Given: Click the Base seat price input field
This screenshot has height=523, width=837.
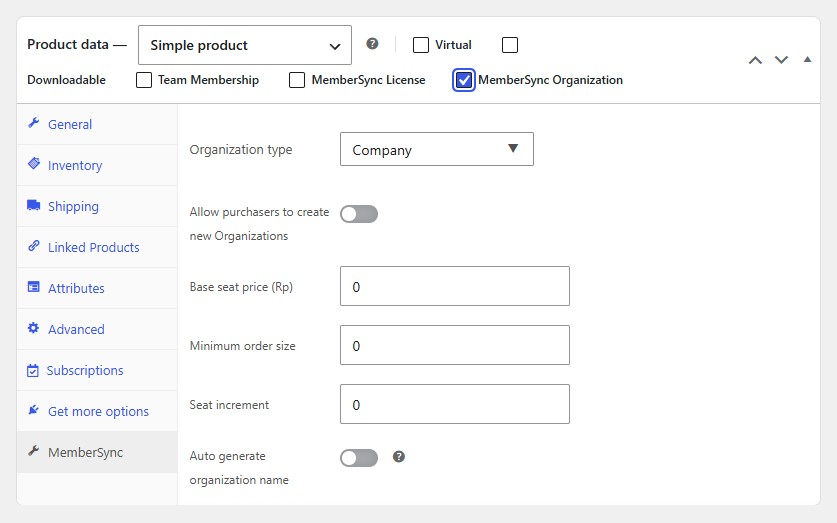Looking at the screenshot, I should pos(455,286).
